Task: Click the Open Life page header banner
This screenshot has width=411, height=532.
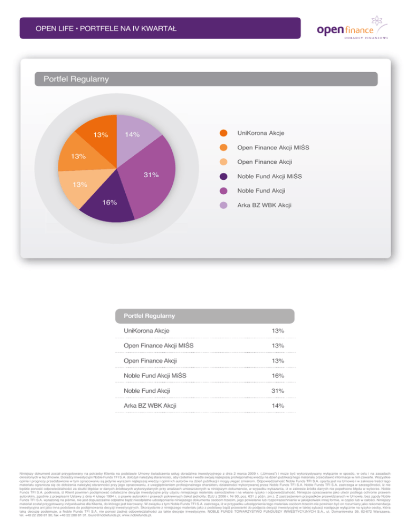Action: pos(161,27)
